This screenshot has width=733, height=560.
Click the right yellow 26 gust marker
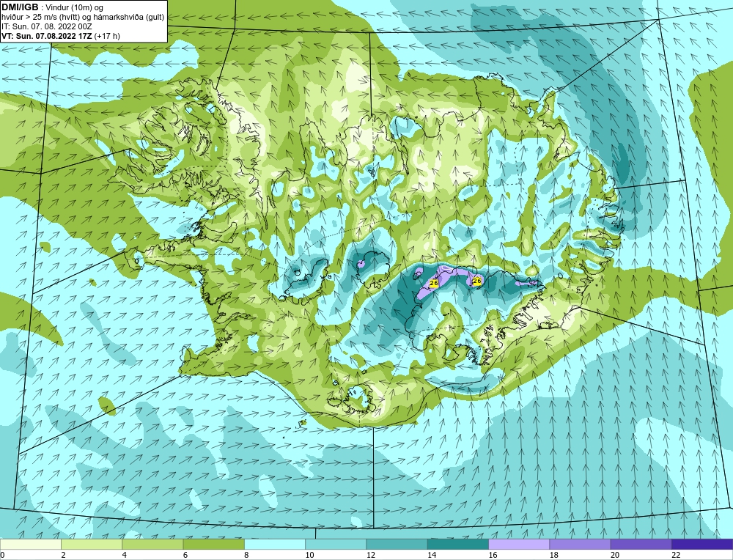pos(477,281)
